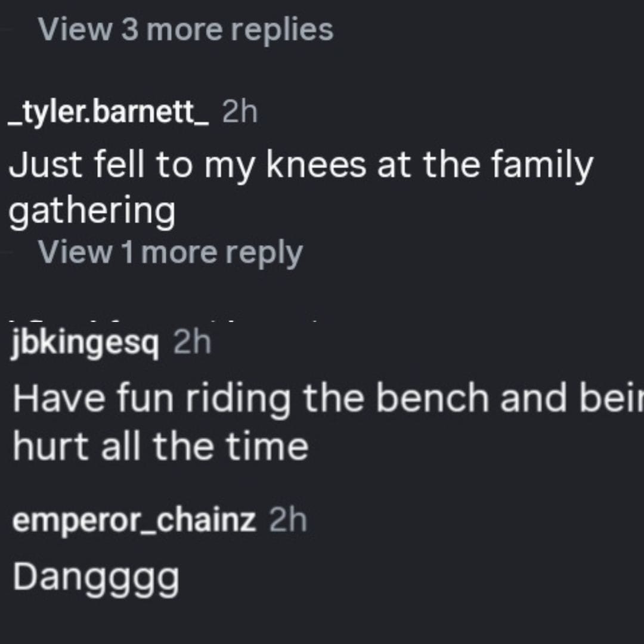
Task: Open the jbkingesq profile
Action: (85, 343)
